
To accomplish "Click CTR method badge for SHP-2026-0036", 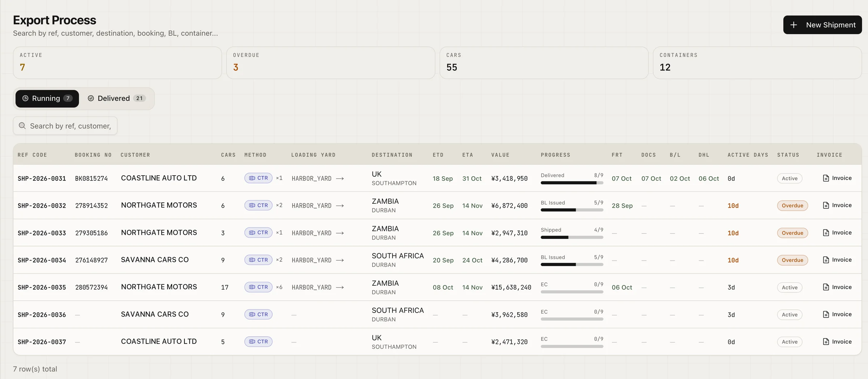I will point(258,314).
